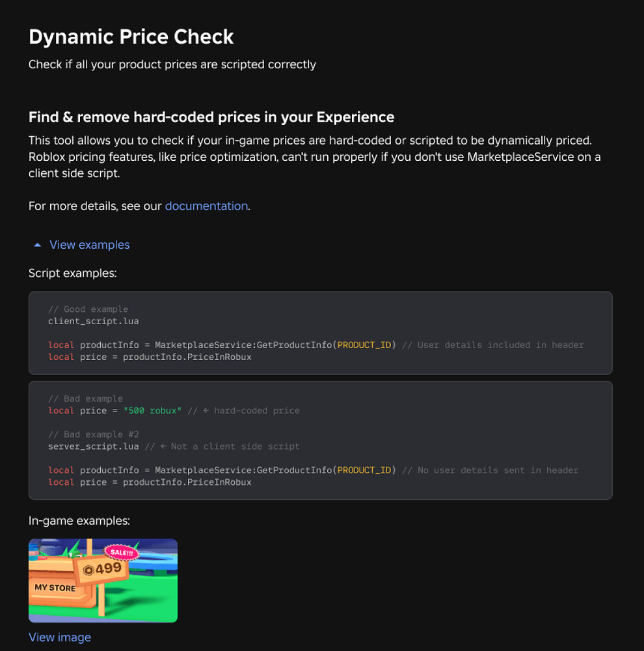Viewport: 644px width, 651px height.
Task: Click the bad example code block
Action: [x=320, y=440]
